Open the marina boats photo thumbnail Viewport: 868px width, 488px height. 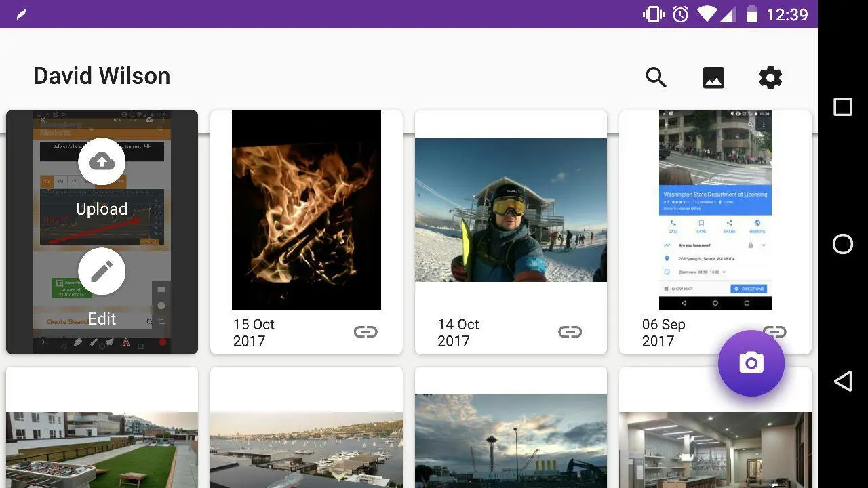pyautogui.click(x=307, y=450)
